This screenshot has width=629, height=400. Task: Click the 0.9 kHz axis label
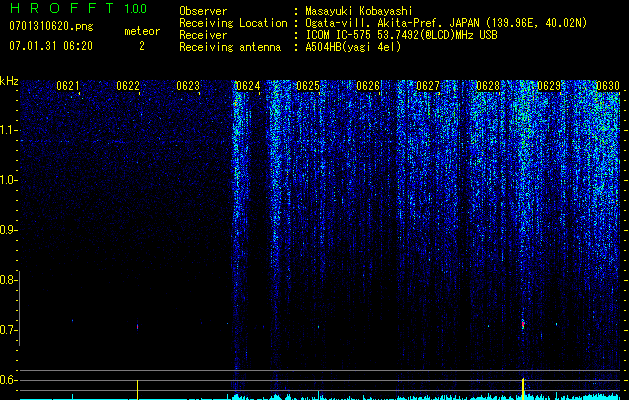click(x=8, y=230)
